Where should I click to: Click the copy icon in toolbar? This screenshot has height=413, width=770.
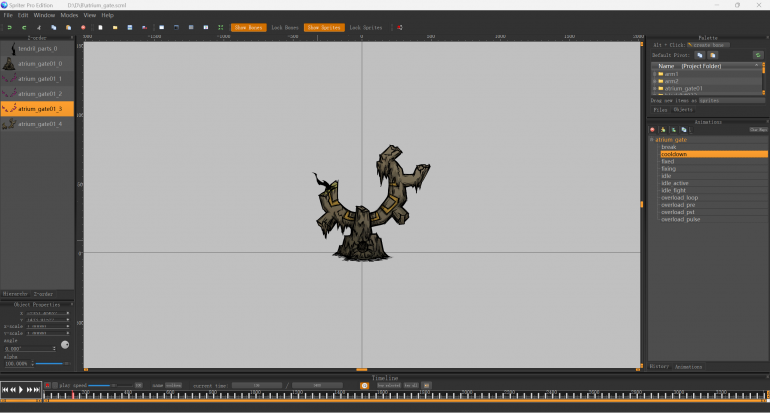[x=54, y=28]
